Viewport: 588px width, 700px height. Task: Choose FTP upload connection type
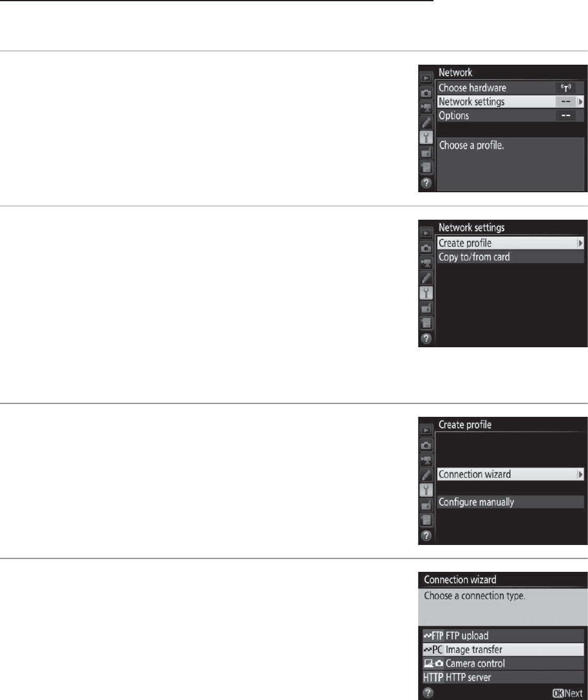click(503, 635)
